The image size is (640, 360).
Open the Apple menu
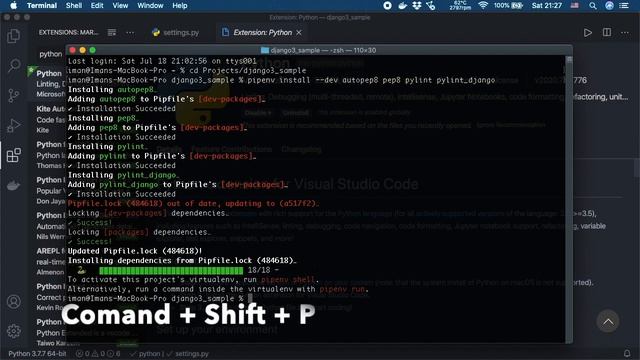(x=13, y=5)
